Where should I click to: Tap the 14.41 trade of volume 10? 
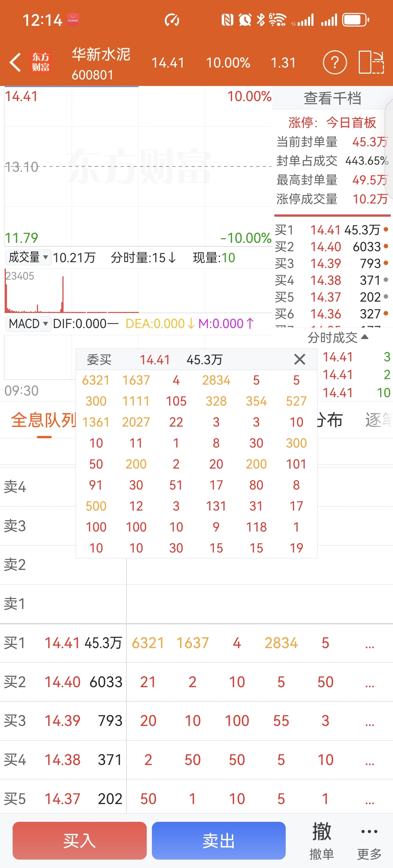click(356, 393)
